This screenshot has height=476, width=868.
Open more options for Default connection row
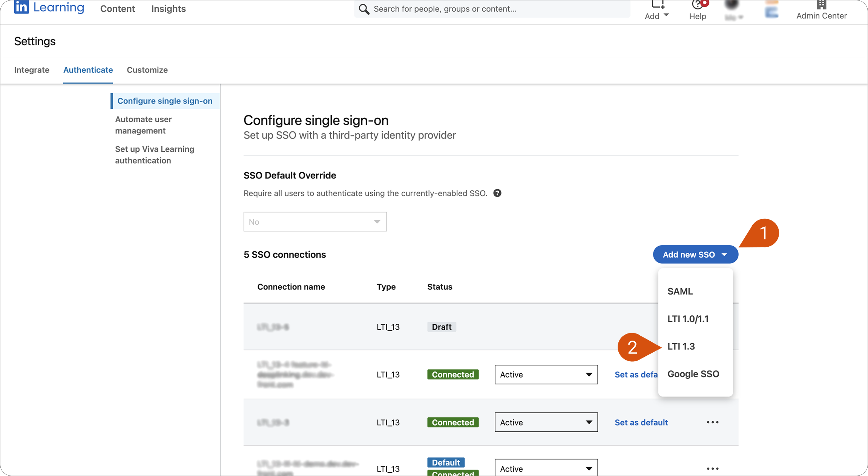pos(713,468)
